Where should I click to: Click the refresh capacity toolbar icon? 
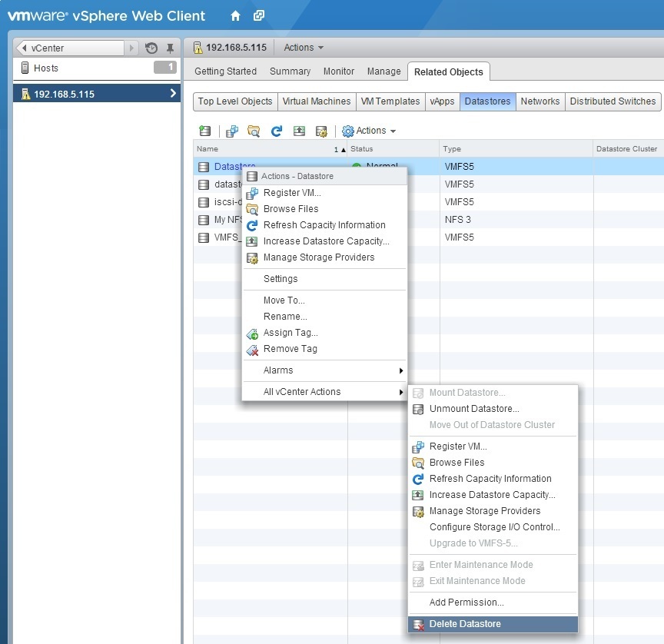click(277, 131)
